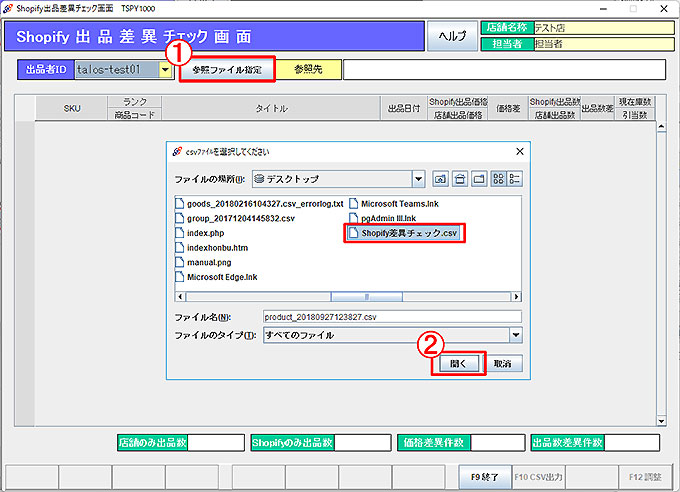Open the ヘルプ button
The height and width of the screenshot is (492, 680).
coord(452,36)
